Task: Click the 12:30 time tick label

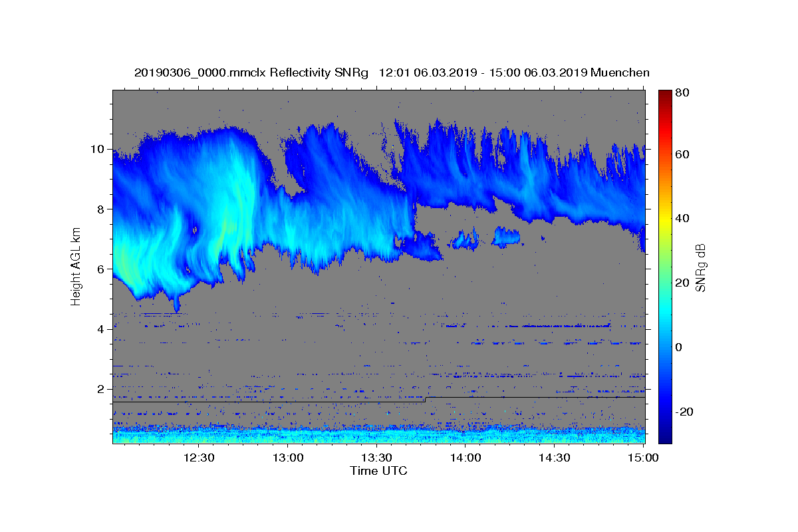Action: [x=199, y=458]
